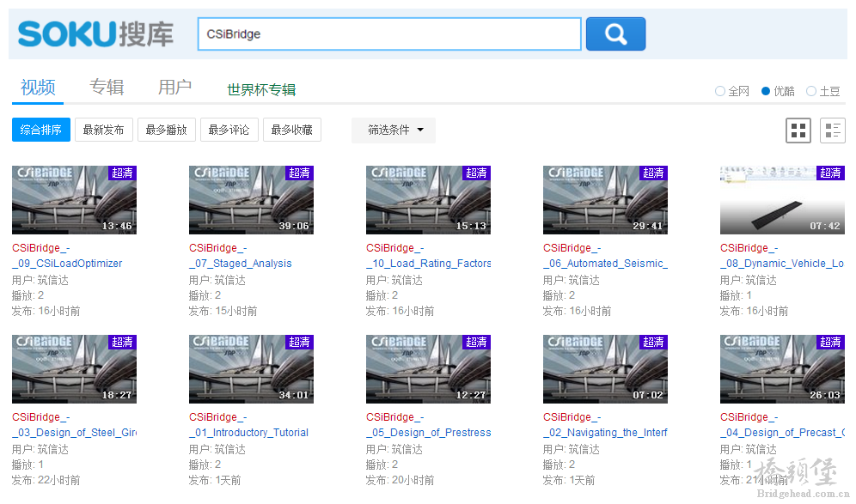Open the 07:42 video thumbnail

pyautogui.click(x=782, y=200)
